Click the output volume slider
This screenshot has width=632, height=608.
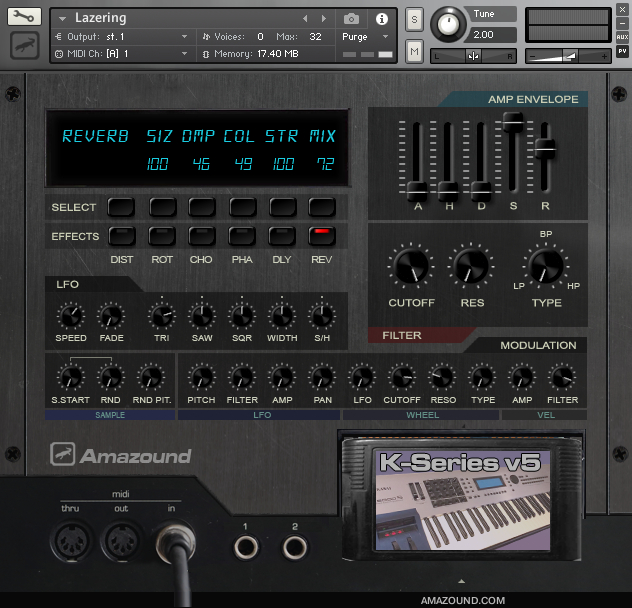point(568,56)
